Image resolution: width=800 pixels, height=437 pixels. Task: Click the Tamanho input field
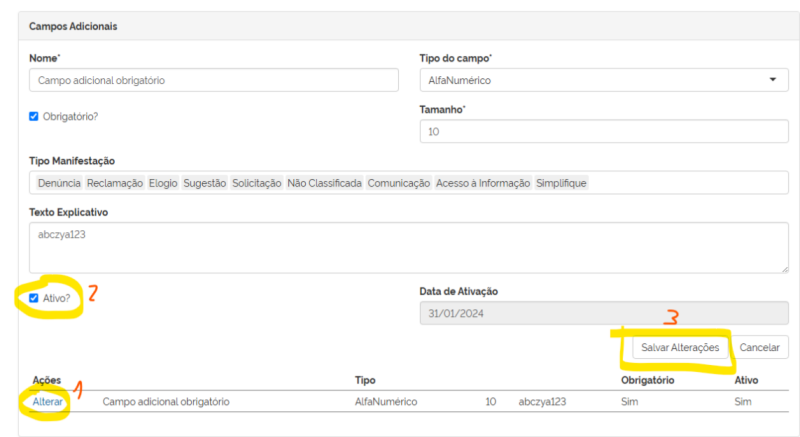(603, 131)
